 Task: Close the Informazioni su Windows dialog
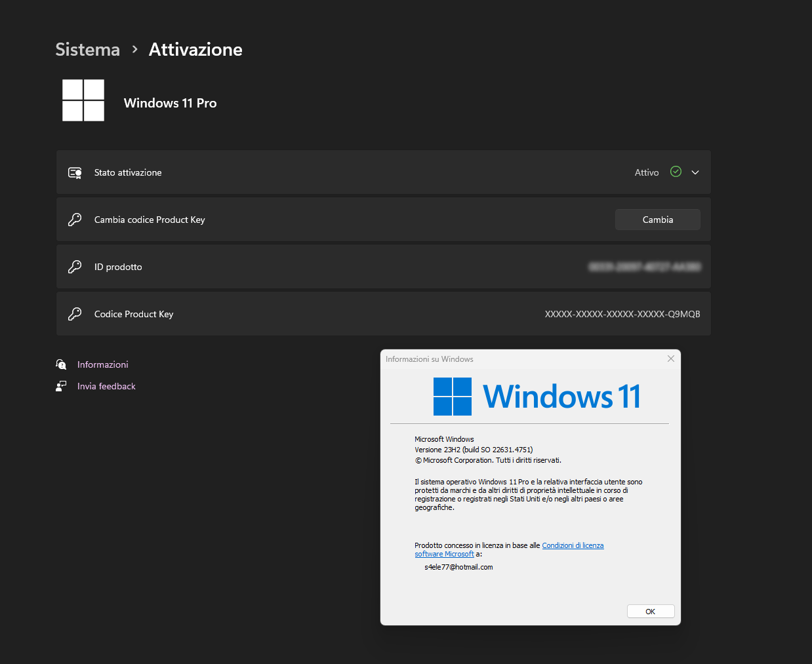[x=670, y=359]
